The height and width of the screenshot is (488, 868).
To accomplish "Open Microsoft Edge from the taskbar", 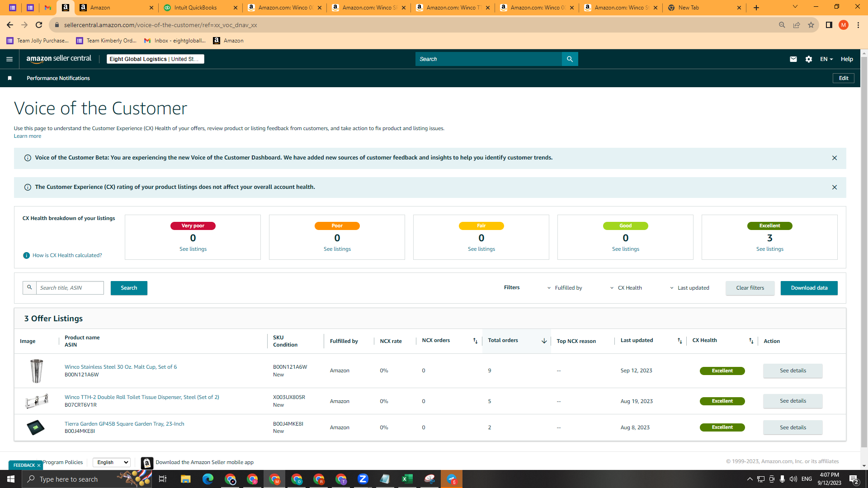I will pyautogui.click(x=208, y=479).
